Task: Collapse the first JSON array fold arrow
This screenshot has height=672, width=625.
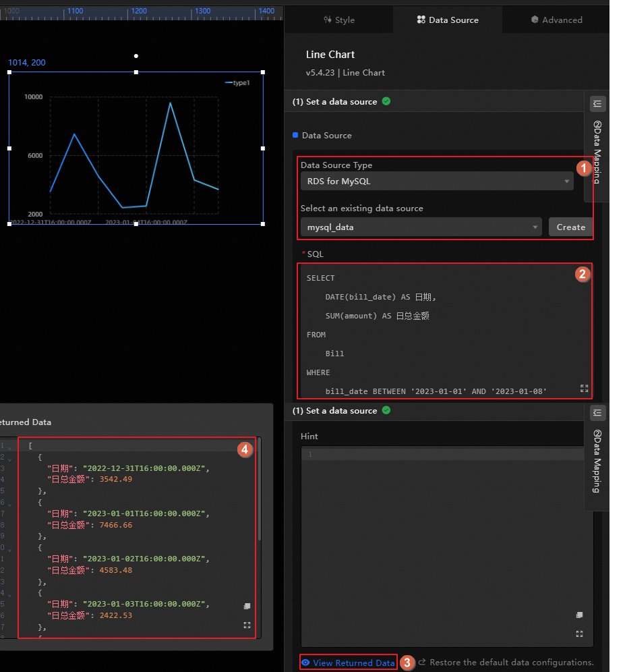Action: pyautogui.click(x=9, y=447)
